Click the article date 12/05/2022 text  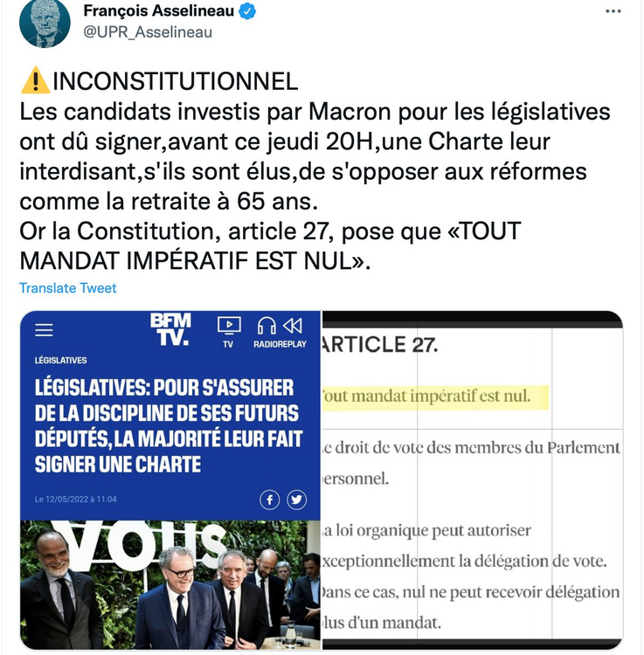coord(75,500)
